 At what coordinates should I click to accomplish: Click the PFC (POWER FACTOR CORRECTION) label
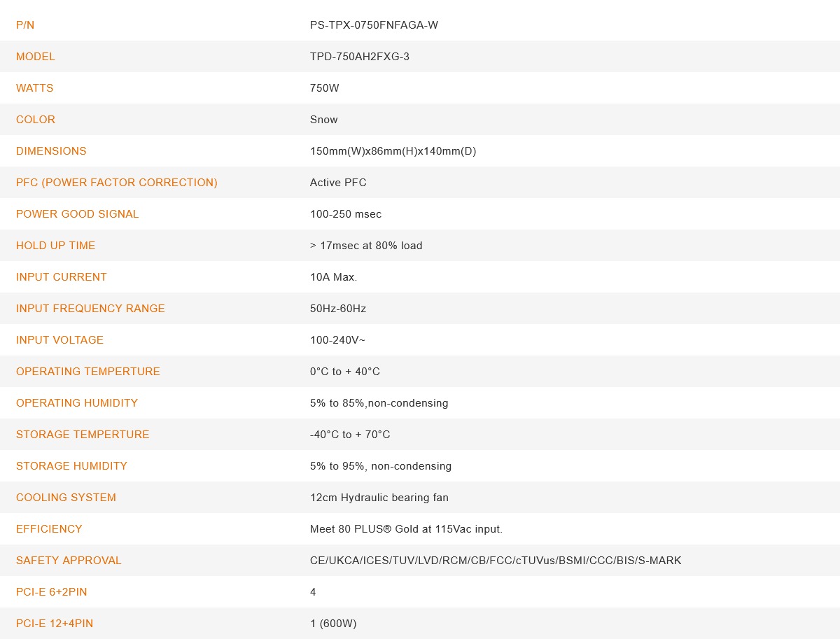[x=117, y=183]
